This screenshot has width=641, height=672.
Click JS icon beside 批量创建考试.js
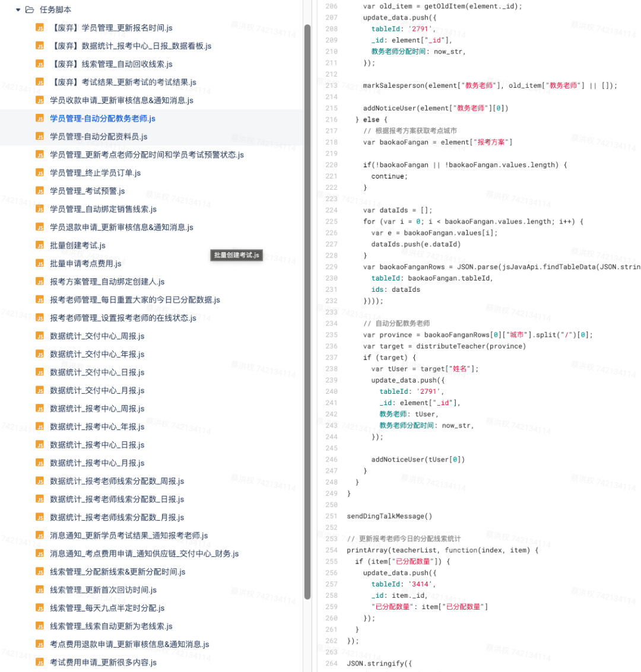[40, 245]
